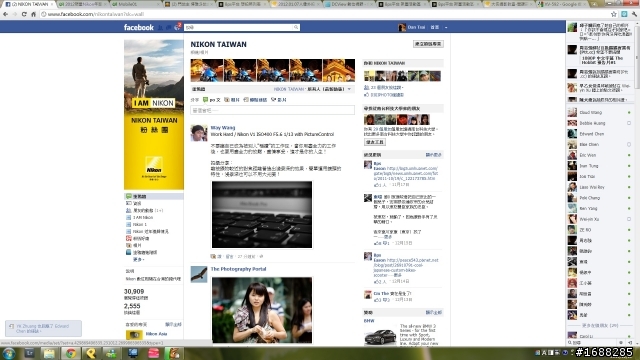The height and width of the screenshot is (360, 640).
Task: Open Facebook messages icon in blue bar
Action: point(169,27)
